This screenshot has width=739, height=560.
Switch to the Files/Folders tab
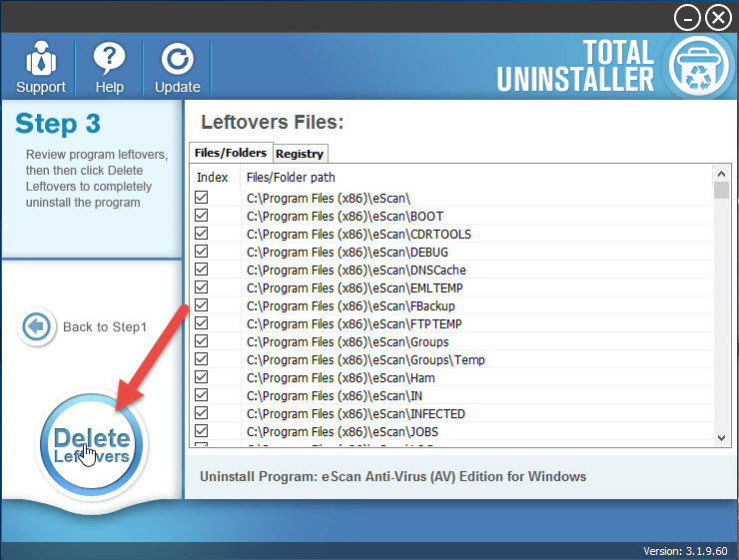pos(231,153)
